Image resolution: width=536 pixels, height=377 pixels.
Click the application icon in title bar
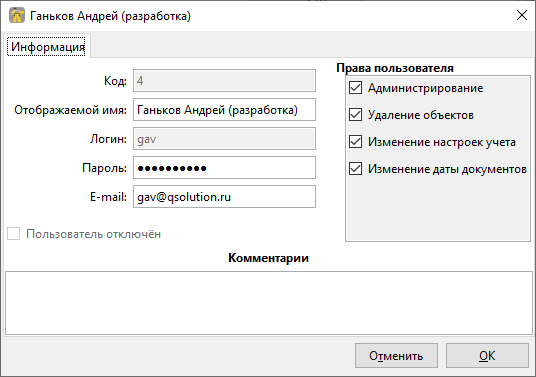coord(17,15)
